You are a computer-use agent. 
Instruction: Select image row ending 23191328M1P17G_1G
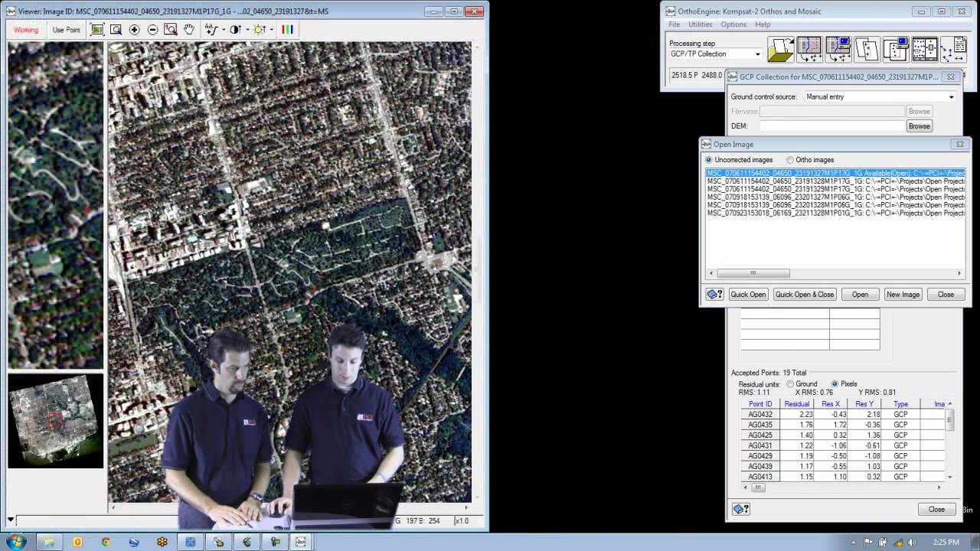[x=835, y=181]
